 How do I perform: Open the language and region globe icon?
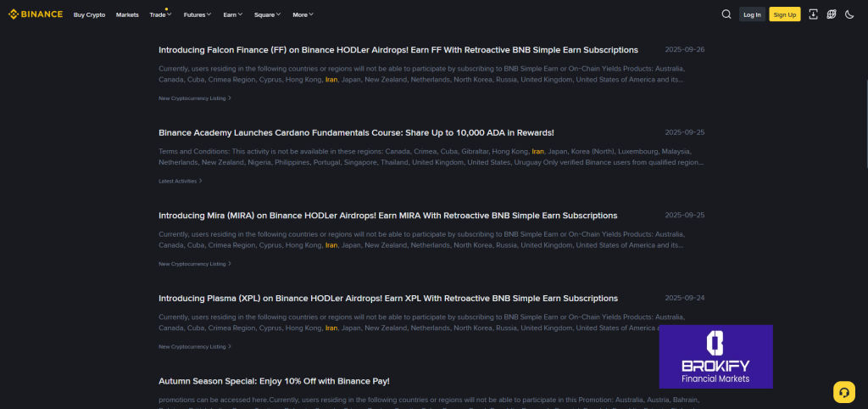(832, 14)
